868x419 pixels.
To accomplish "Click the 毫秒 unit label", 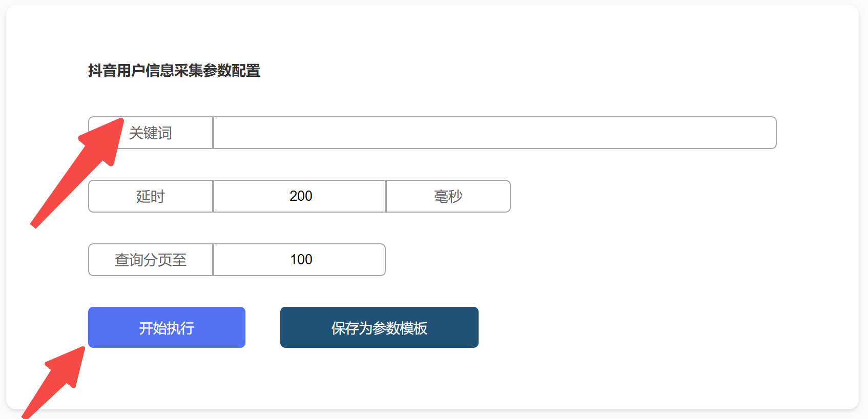I will point(448,196).
